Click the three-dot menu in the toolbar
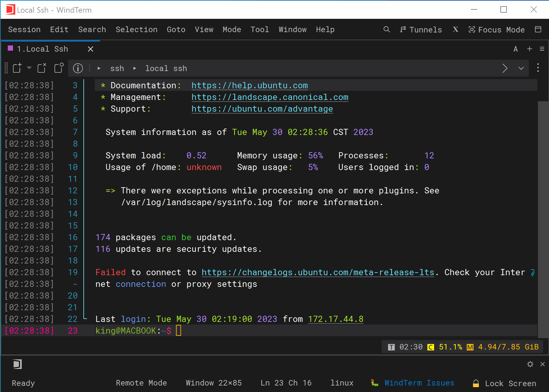 click(538, 68)
